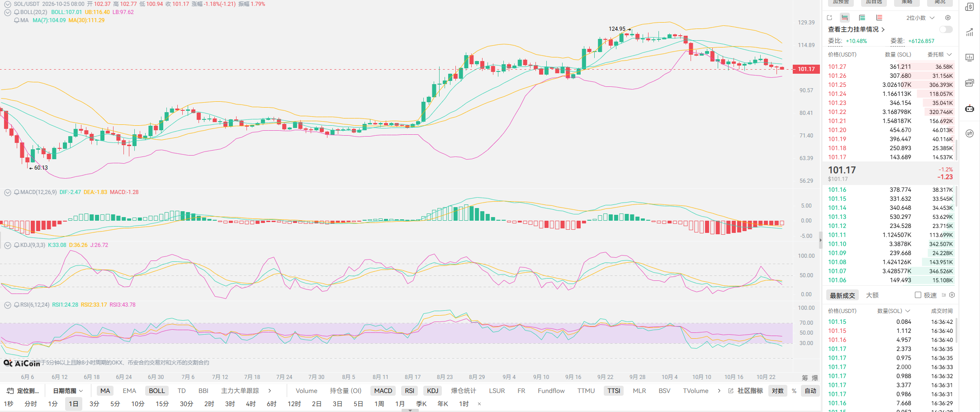Viewport: 980px width, 412px height.
Task: Toggle the 自动 auto scale button
Action: click(x=811, y=391)
